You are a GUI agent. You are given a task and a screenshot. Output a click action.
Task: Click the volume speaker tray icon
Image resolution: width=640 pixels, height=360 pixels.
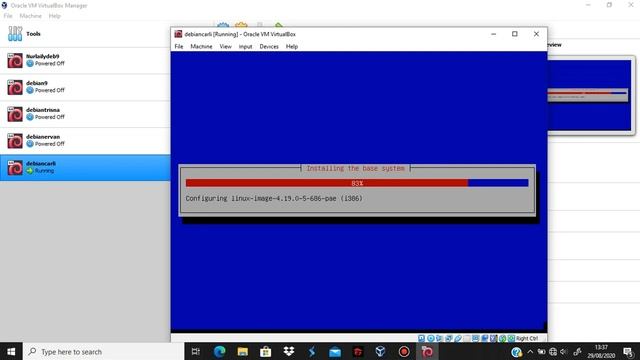[564, 351]
